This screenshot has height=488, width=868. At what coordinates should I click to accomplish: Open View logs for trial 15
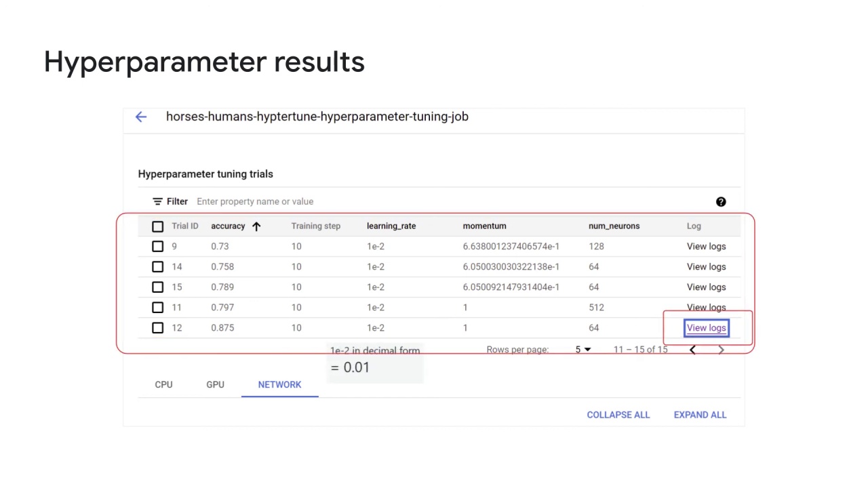click(x=706, y=287)
